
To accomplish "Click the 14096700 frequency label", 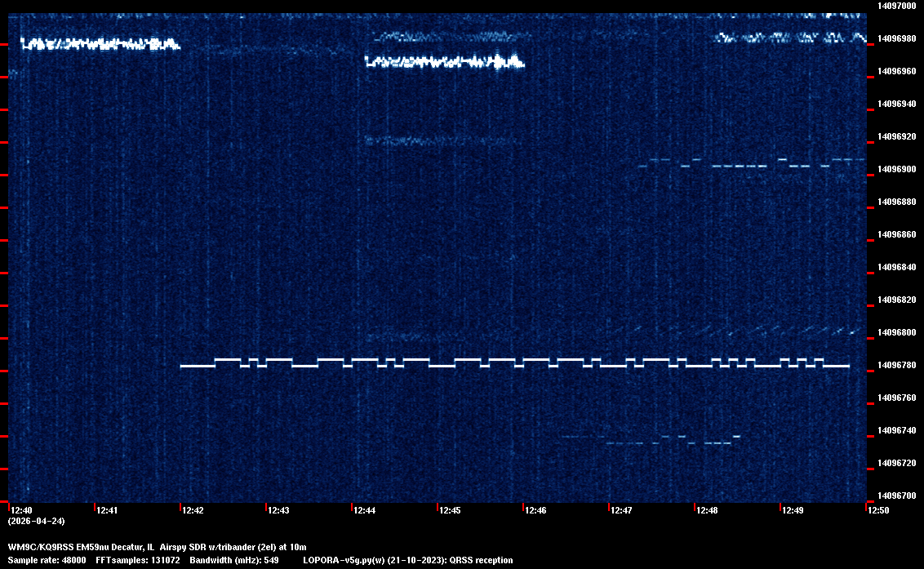I will (x=895, y=496).
